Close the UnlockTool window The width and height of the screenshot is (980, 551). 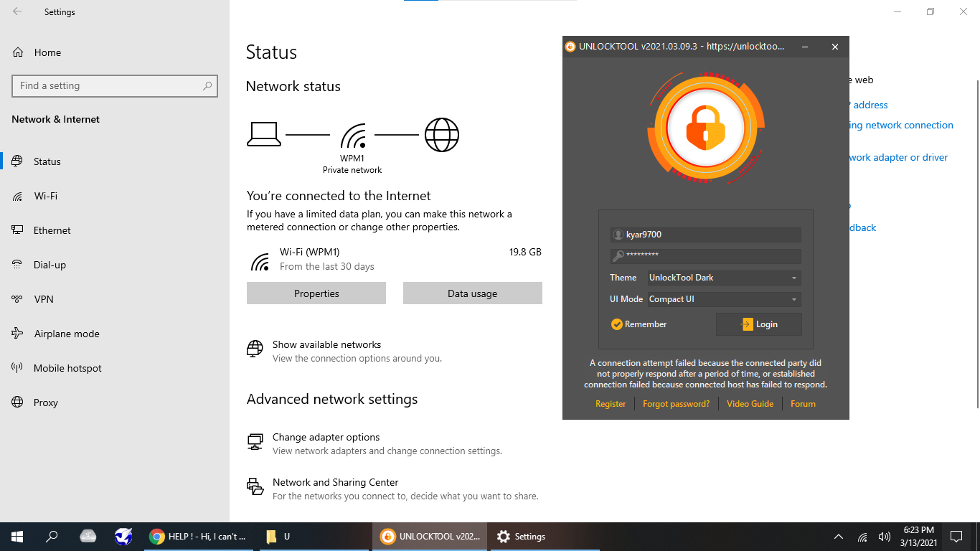click(x=835, y=47)
